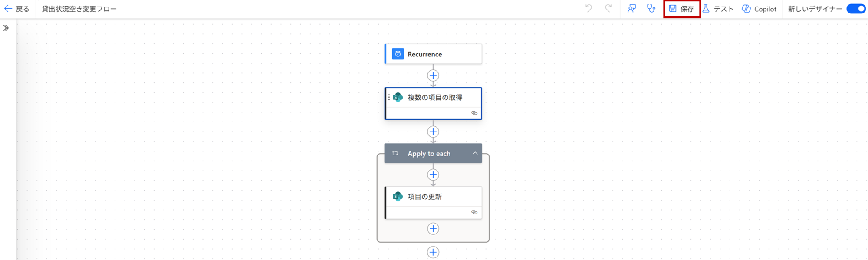The image size is (868, 260).
Task: Collapse the Apply to each block
Action: (475, 153)
